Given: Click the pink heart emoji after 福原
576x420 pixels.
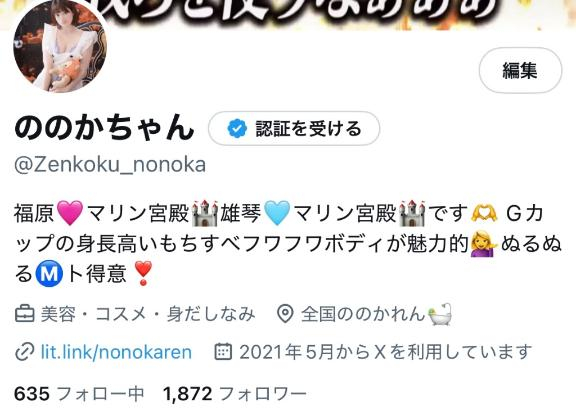Looking at the screenshot, I should (70, 213).
